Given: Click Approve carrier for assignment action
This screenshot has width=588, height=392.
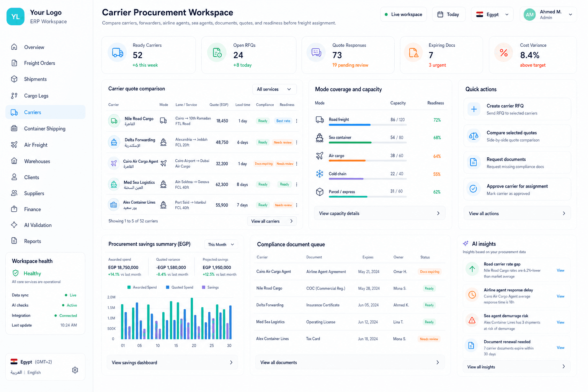Looking at the screenshot, I should pyautogui.click(x=517, y=189).
